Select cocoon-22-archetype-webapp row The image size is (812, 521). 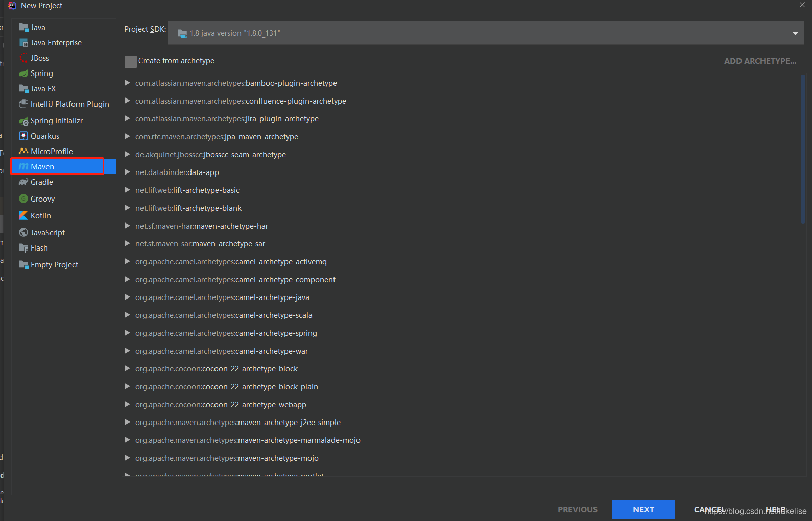coord(462,405)
